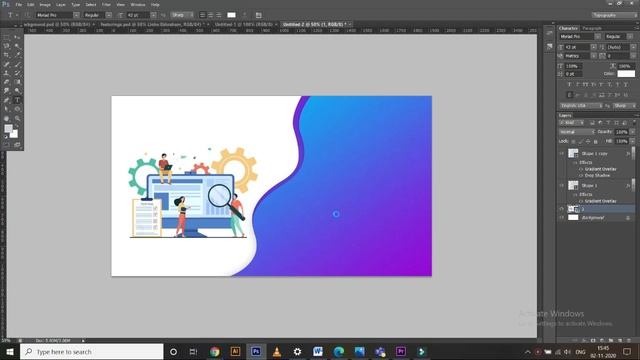Image resolution: width=640 pixels, height=360 pixels.
Task: Open the Filter menu
Action: [106, 4]
